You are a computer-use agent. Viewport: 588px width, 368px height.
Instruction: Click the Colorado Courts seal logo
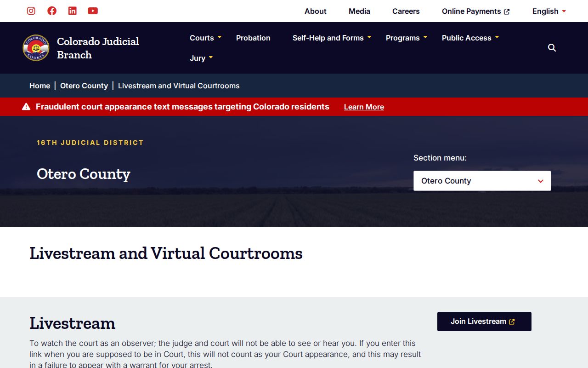click(36, 48)
